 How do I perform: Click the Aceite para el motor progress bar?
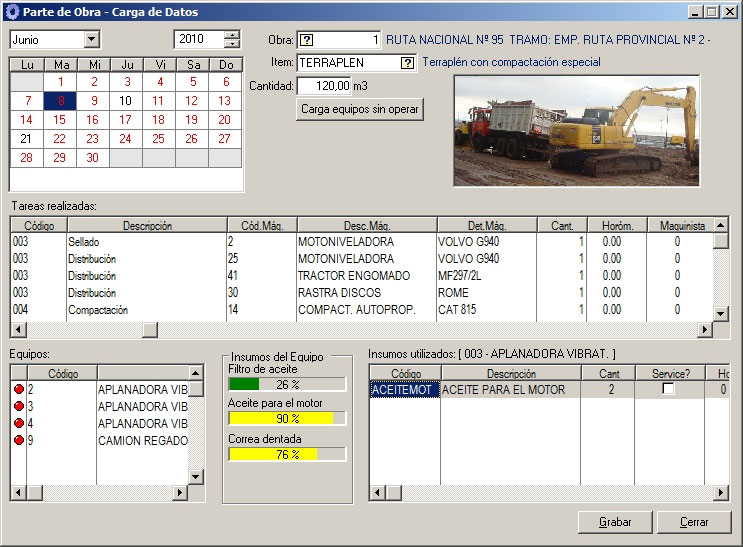[x=287, y=418]
